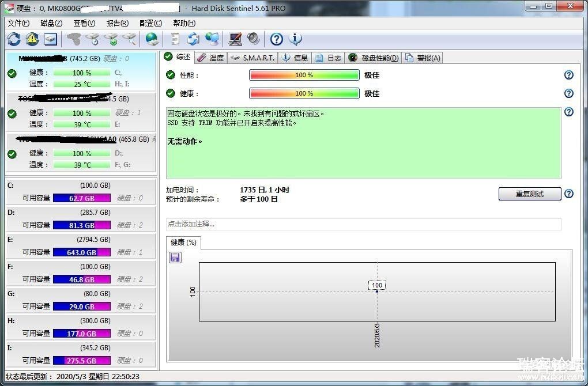The height and width of the screenshot is (386, 588).
Task: Switch to the 综述 tab
Action: click(x=178, y=57)
